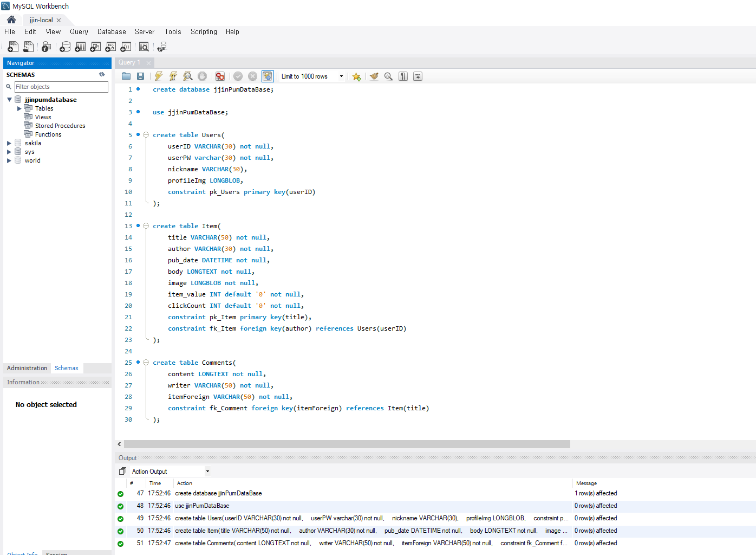Switch to the Administration tab
This screenshot has width=756, height=555.
(27, 368)
